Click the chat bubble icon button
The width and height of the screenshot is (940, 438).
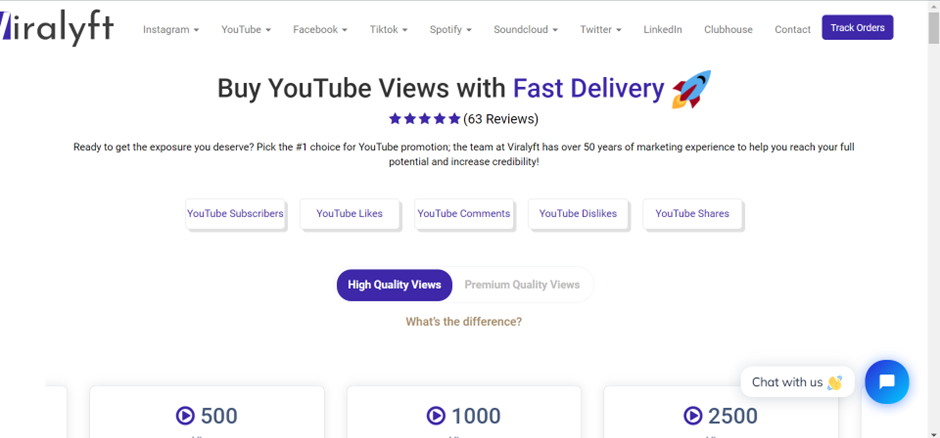tap(887, 382)
